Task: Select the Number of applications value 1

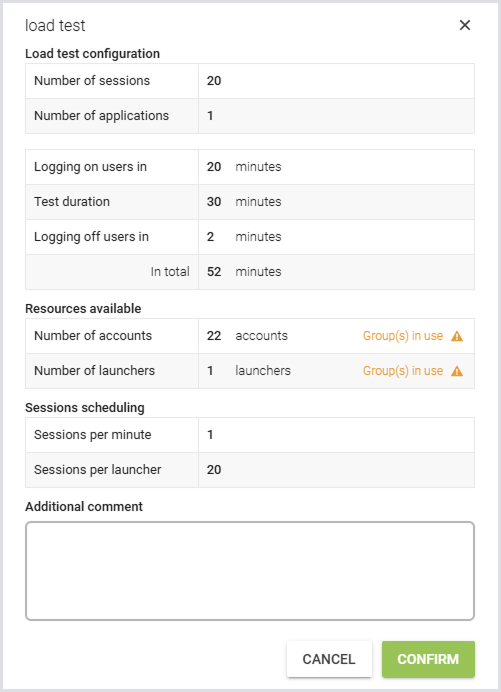Action: (x=210, y=116)
